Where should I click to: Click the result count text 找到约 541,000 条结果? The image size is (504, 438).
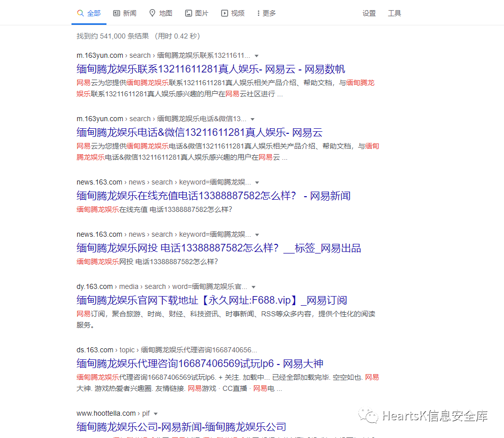point(113,36)
